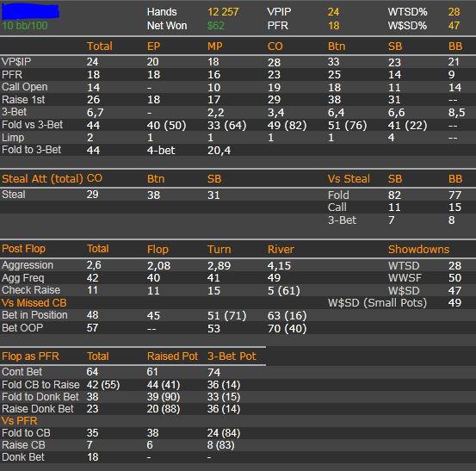Select the Total column header in preflop table
476x471 pixels.
100,46
